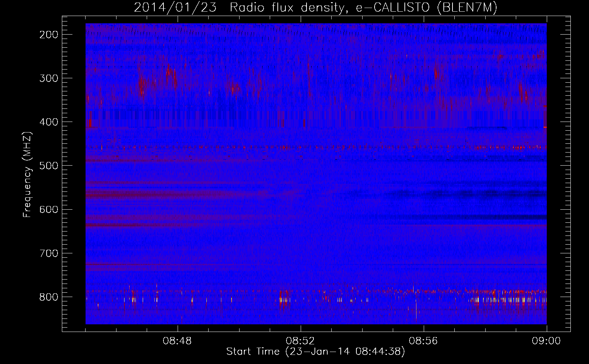The width and height of the screenshot is (589, 364).
Task: Click the 300 frequency tick label
Action: coord(49,78)
